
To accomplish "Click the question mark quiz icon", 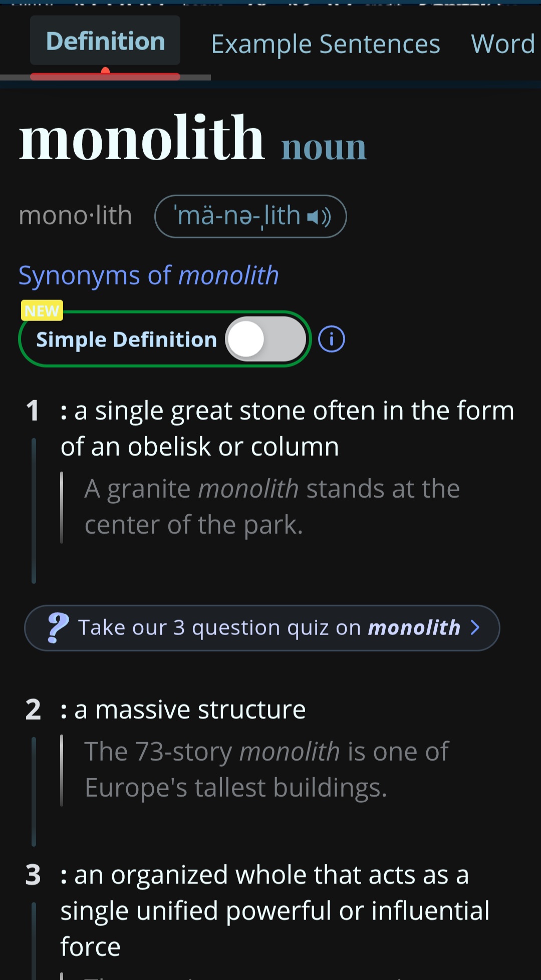I will click(x=58, y=627).
